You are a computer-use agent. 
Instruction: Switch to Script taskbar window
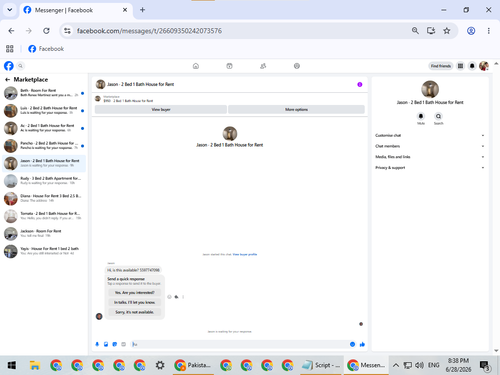tap(321, 365)
